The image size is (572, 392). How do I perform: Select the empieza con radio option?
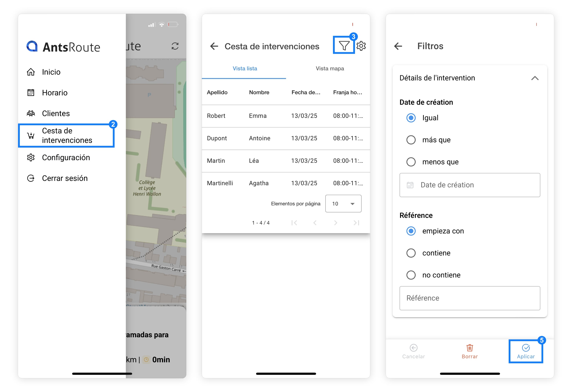tap(411, 231)
